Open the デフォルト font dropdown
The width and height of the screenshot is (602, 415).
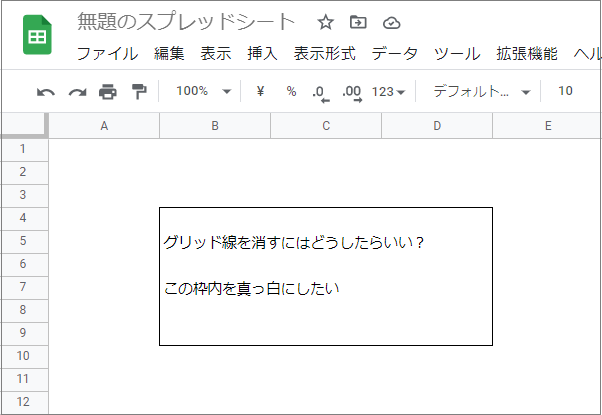tap(481, 91)
